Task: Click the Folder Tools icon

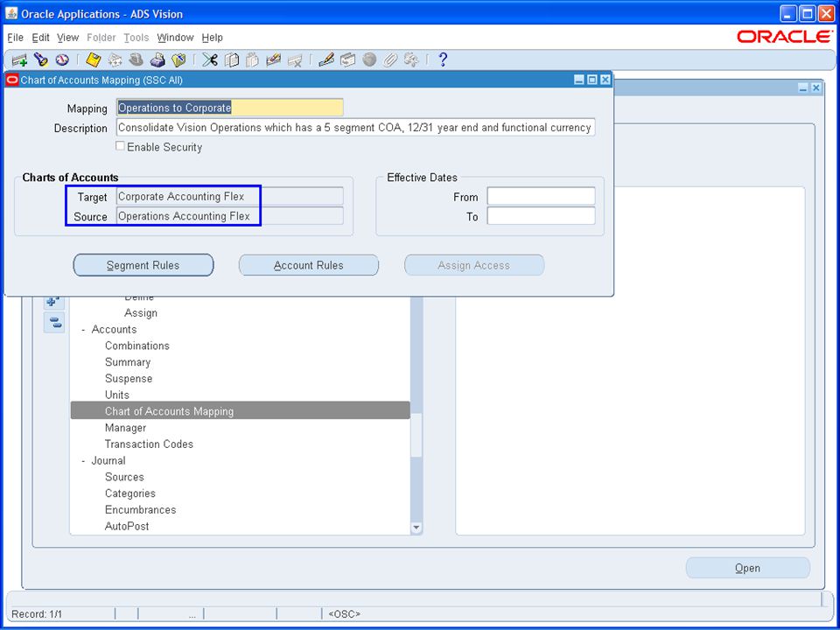Action: coord(411,59)
